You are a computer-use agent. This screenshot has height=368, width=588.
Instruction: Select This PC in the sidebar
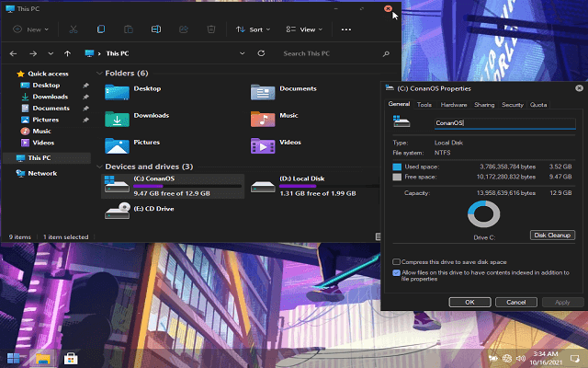pyautogui.click(x=47, y=157)
